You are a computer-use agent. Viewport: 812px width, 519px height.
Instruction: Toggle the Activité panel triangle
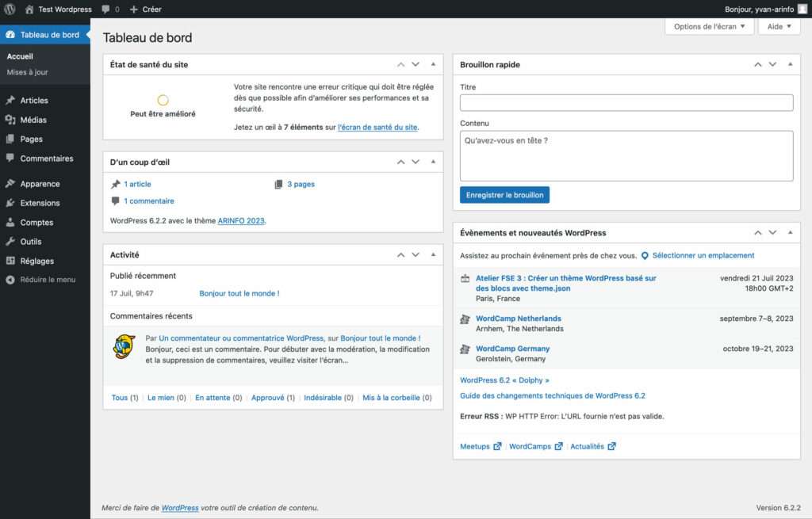click(433, 255)
